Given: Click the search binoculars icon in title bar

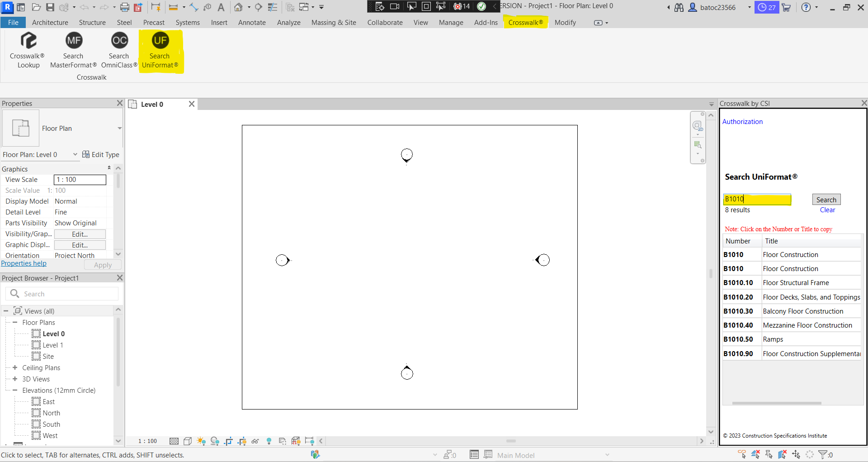Looking at the screenshot, I should click(x=679, y=7).
